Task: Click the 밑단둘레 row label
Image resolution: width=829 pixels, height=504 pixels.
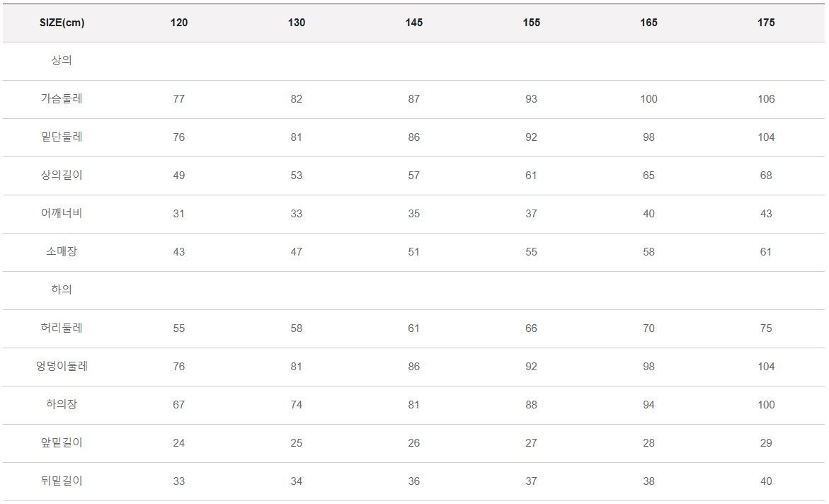Action: 62,137
